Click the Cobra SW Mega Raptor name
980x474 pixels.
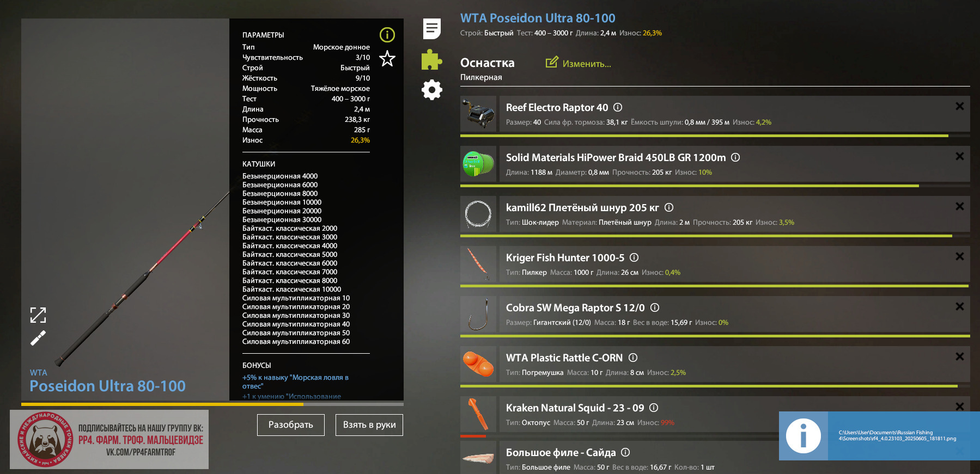575,307
